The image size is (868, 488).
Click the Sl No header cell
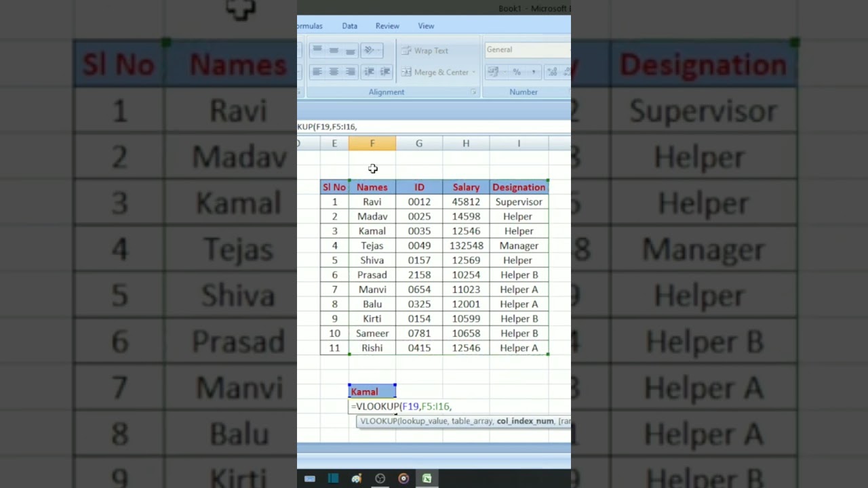pos(334,187)
